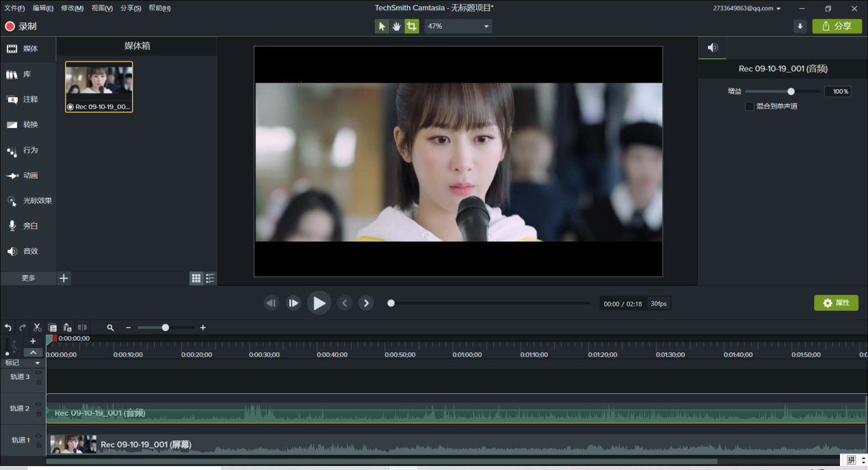The height and width of the screenshot is (470, 868).
Task: Click the 增益 gain slider handle
Action: pyautogui.click(x=791, y=92)
